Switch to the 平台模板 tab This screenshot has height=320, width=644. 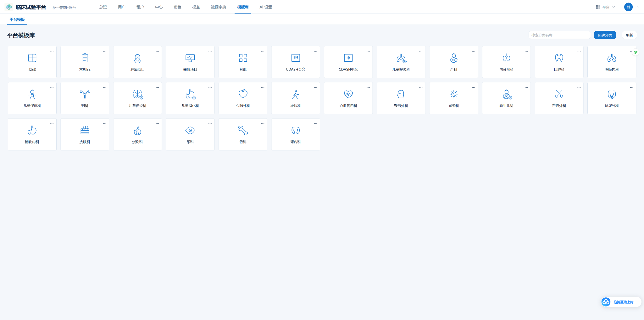point(17,20)
